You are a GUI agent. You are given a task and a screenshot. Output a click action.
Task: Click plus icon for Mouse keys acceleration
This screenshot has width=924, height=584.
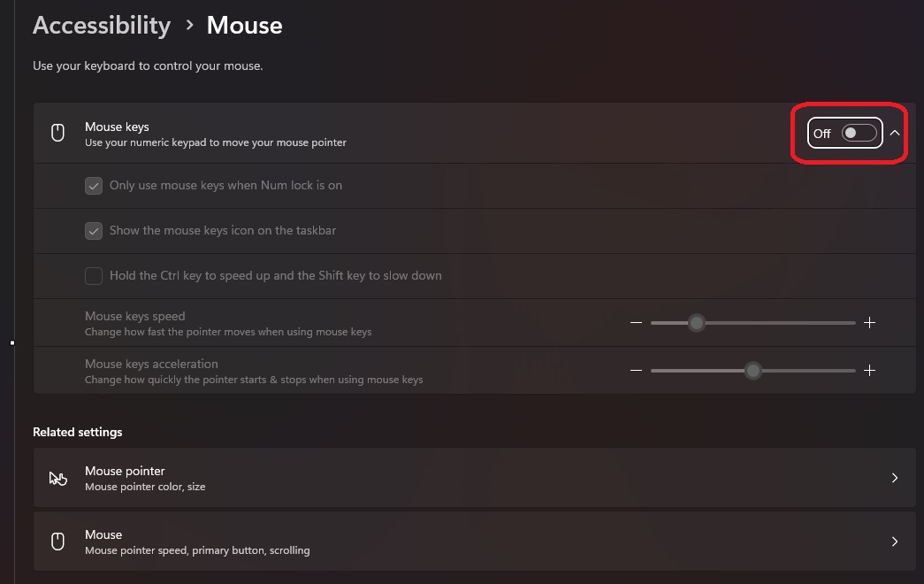pyautogui.click(x=869, y=371)
